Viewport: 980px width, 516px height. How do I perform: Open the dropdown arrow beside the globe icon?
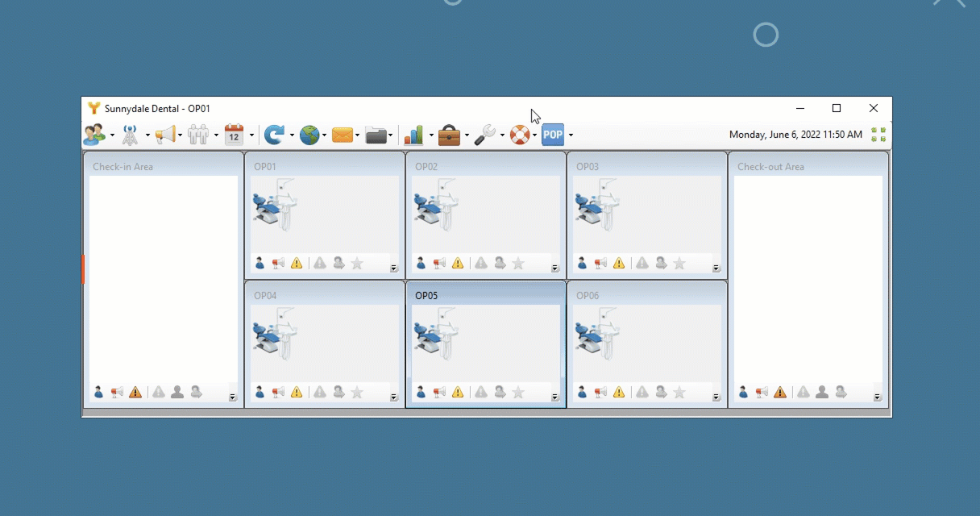(x=324, y=135)
